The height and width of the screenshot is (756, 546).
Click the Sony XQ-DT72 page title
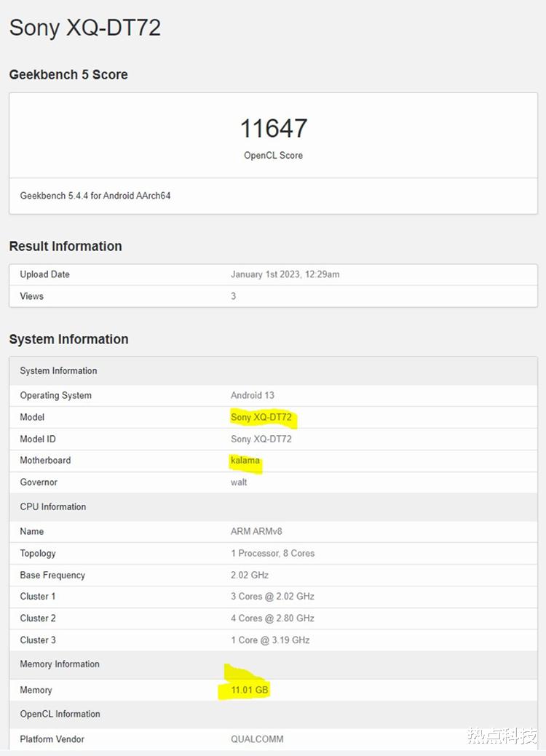84,28
